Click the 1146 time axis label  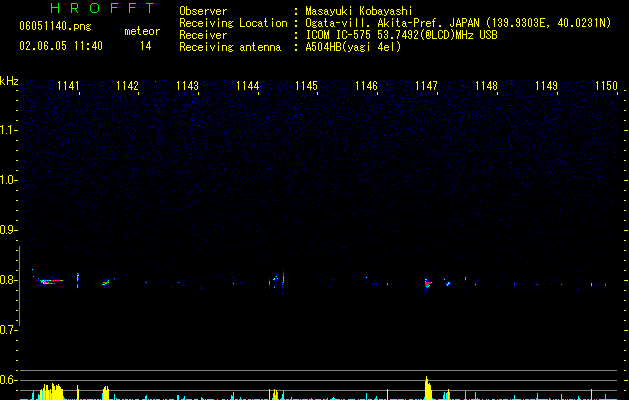366,86
